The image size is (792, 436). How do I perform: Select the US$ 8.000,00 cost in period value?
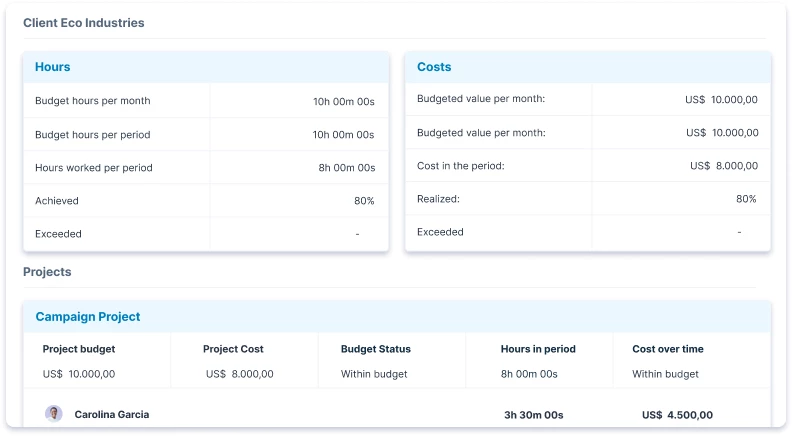tap(724, 166)
